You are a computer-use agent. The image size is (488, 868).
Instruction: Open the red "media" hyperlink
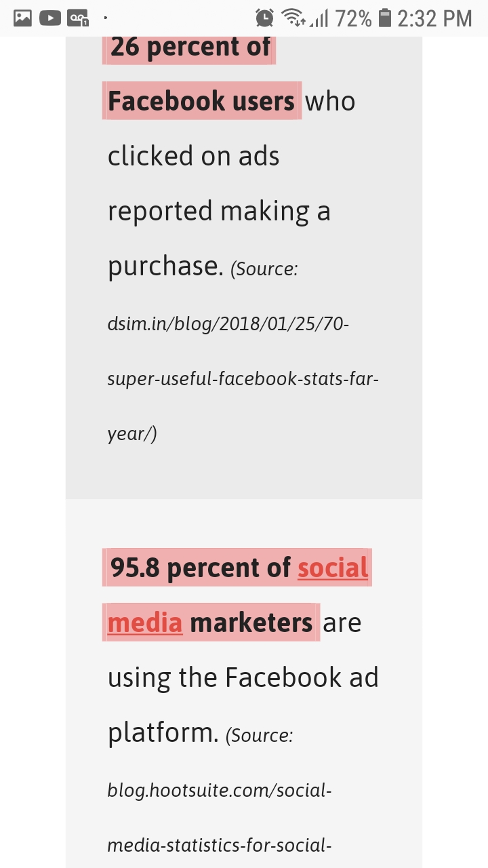(x=145, y=622)
